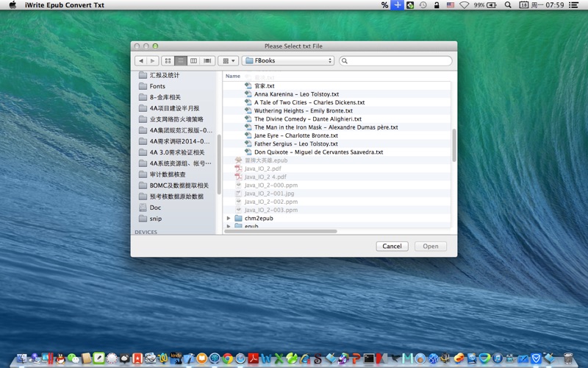This screenshot has width=588, height=368.
Task: Go back with the left arrow button
Action: 140,61
